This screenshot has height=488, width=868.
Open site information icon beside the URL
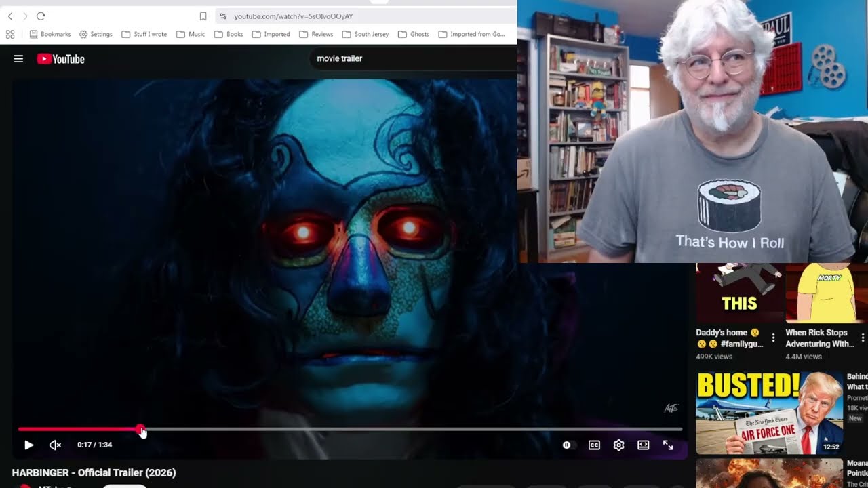click(x=223, y=16)
